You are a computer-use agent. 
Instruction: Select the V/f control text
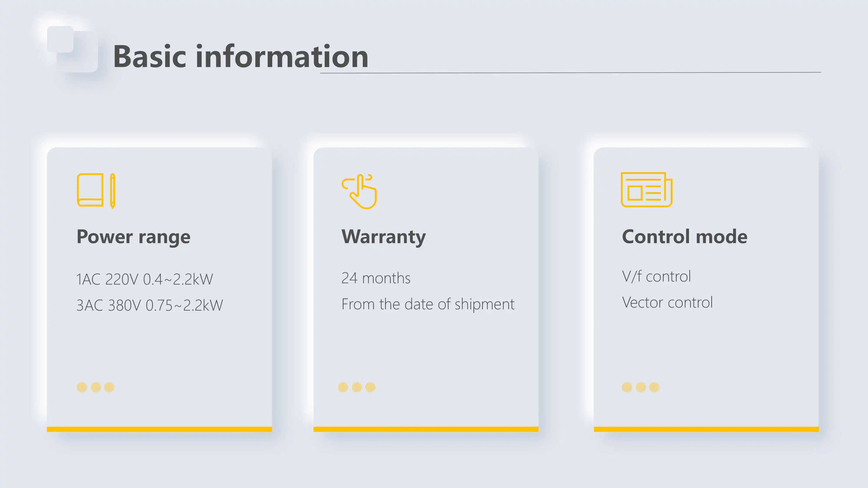pos(656,277)
